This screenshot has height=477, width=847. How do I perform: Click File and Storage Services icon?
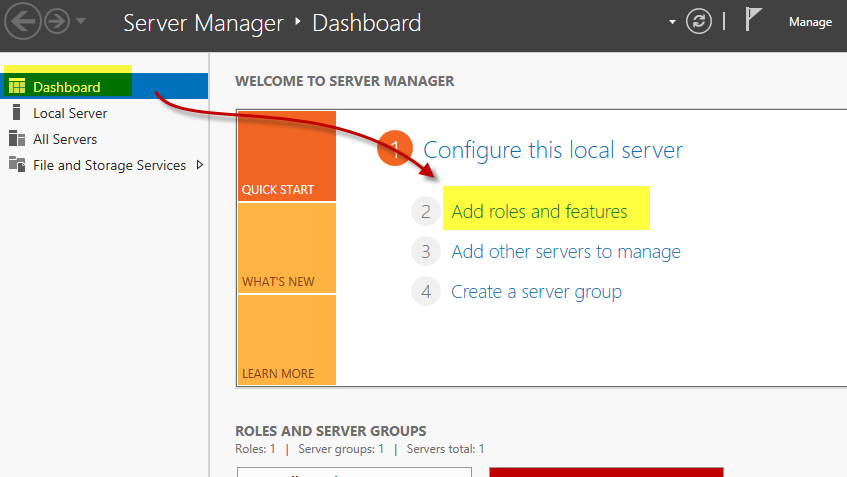(x=17, y=164)
